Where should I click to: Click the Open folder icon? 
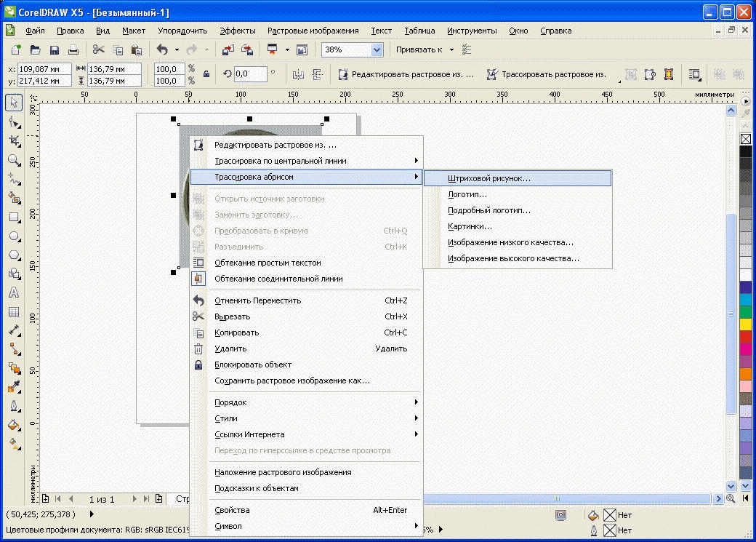(x=35, y=49)
